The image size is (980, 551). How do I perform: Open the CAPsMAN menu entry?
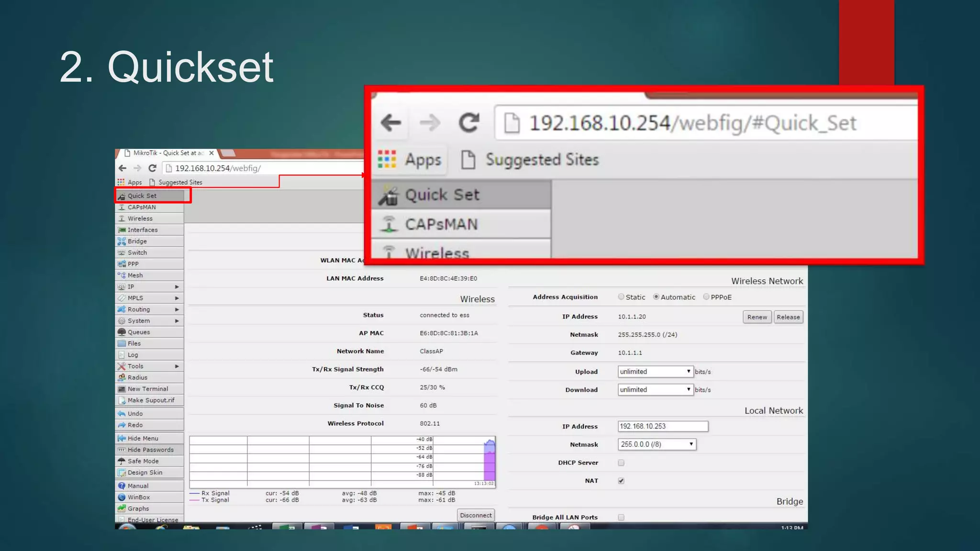[x=149, y=207]
